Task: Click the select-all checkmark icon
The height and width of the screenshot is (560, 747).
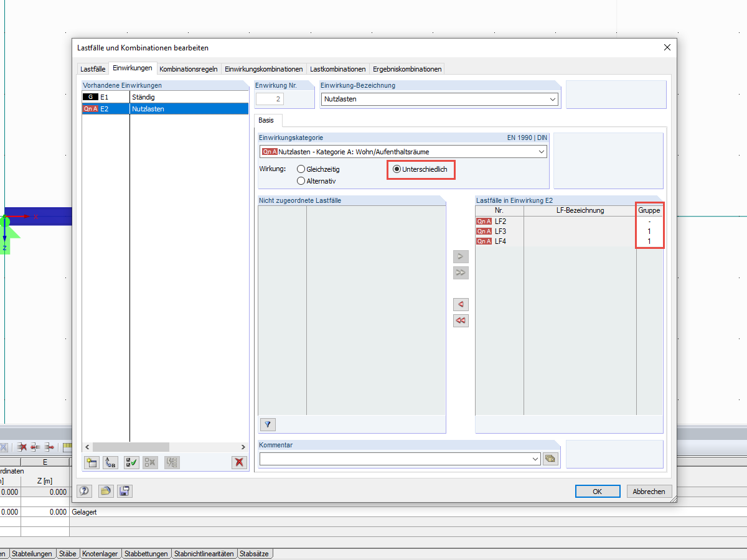Action: click(131, 462)
